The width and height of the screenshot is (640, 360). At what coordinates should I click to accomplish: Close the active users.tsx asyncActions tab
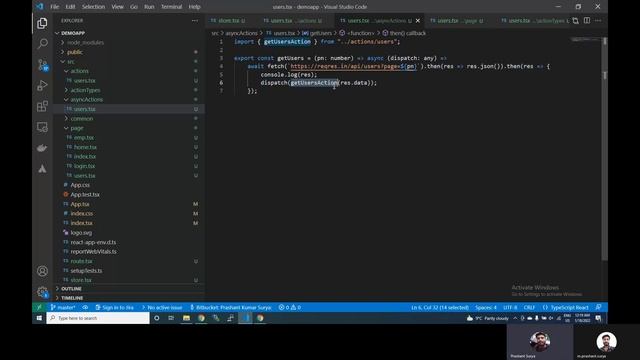point(418,20)
